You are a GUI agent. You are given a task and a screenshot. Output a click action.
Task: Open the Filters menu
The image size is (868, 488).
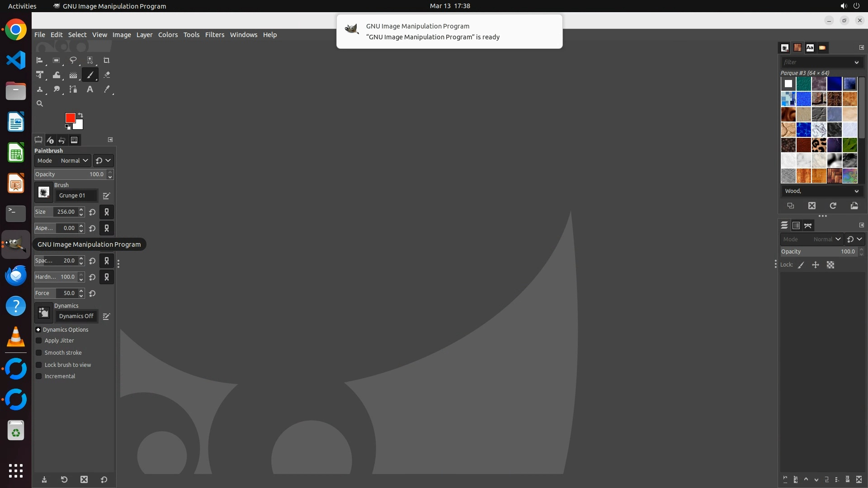(x=214, y=35)
